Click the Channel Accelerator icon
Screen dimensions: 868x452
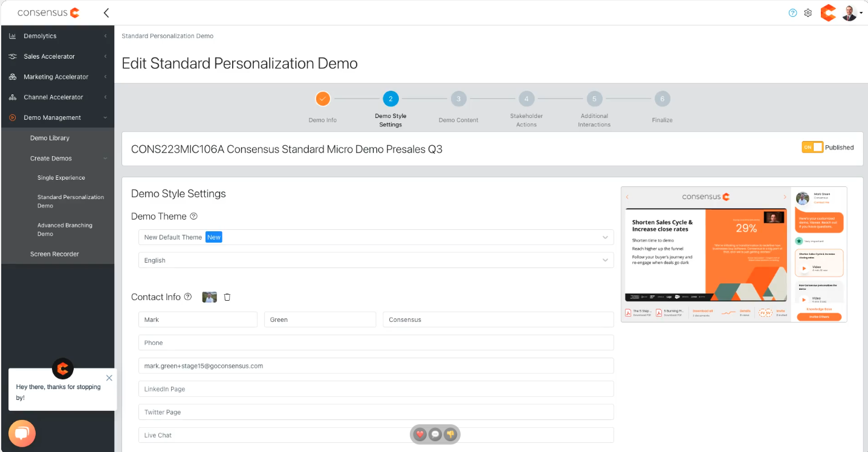click(13, 97)
